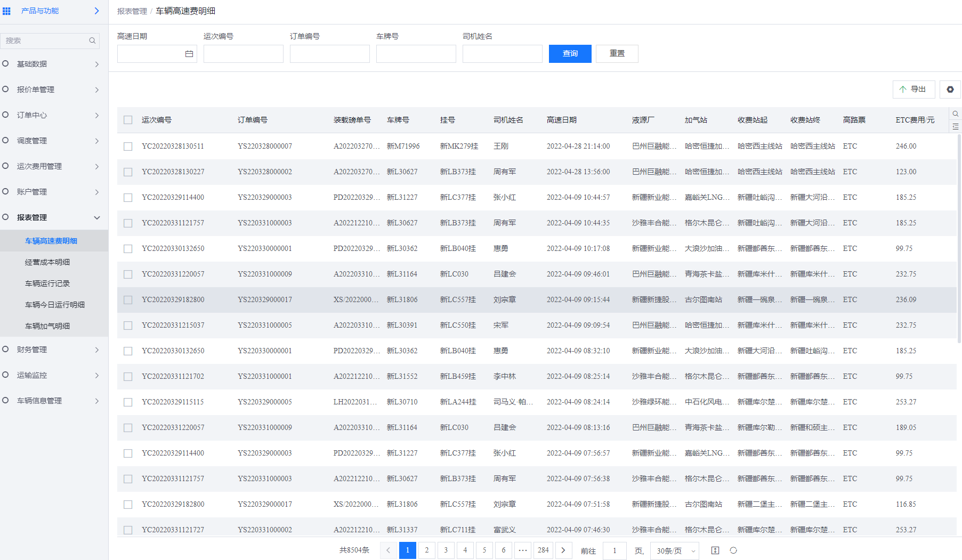Viewport: 962px width, 560px height.
Task: Check row YC20220329115115 checkbox
Action: (x=128, y=402)
